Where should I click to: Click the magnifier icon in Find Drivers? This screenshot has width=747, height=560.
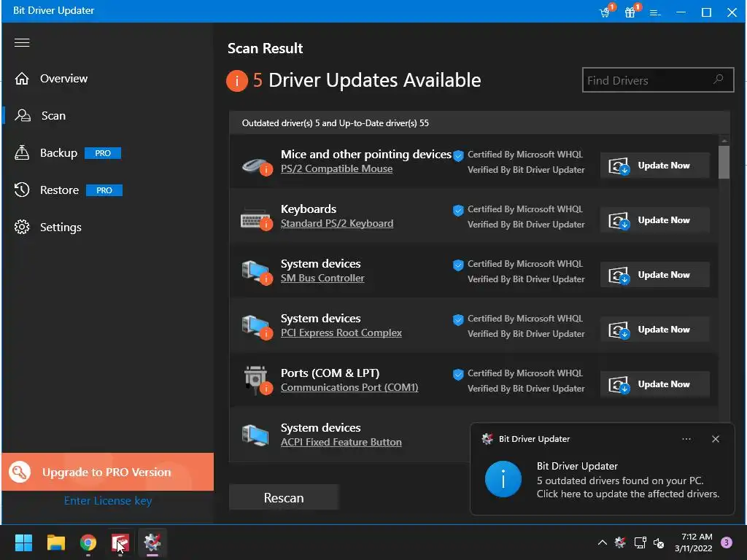[719, 79]
